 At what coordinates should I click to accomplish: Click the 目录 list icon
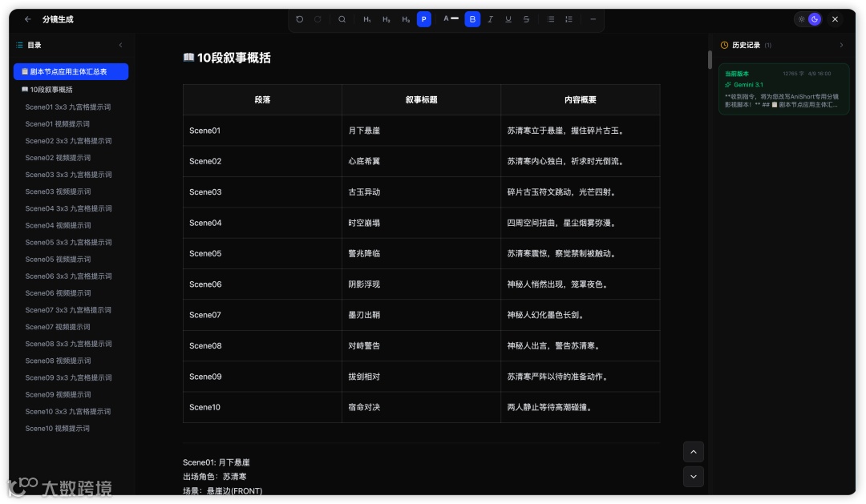[19, 45]
